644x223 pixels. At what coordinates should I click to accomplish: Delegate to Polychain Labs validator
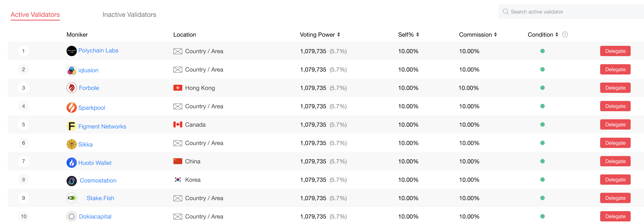615,51
